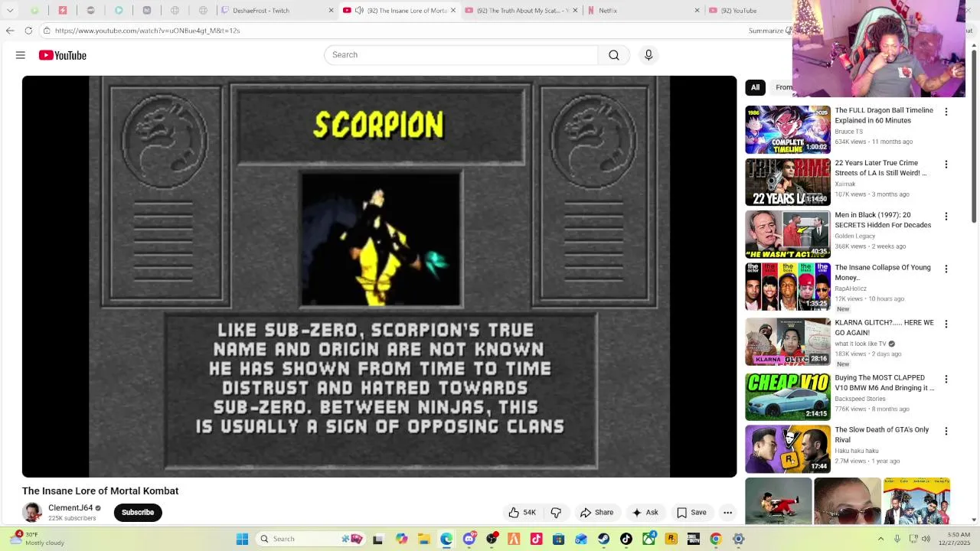Image resolution: width=980 pixels, height=551 pixels.
Task: Open options for CLAPPED V10 BMW video
Action: point(946,379)
